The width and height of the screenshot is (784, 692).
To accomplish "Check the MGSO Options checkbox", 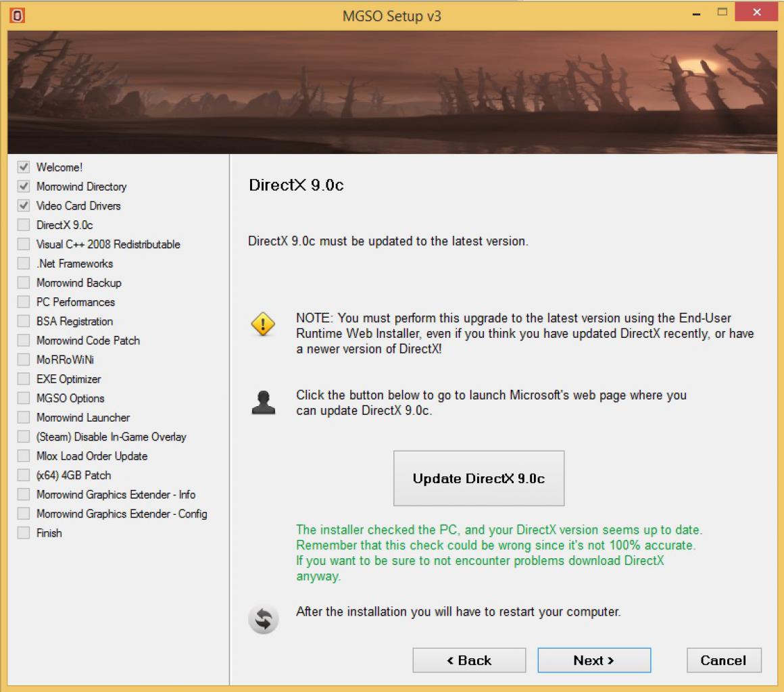I will point(24,397).
